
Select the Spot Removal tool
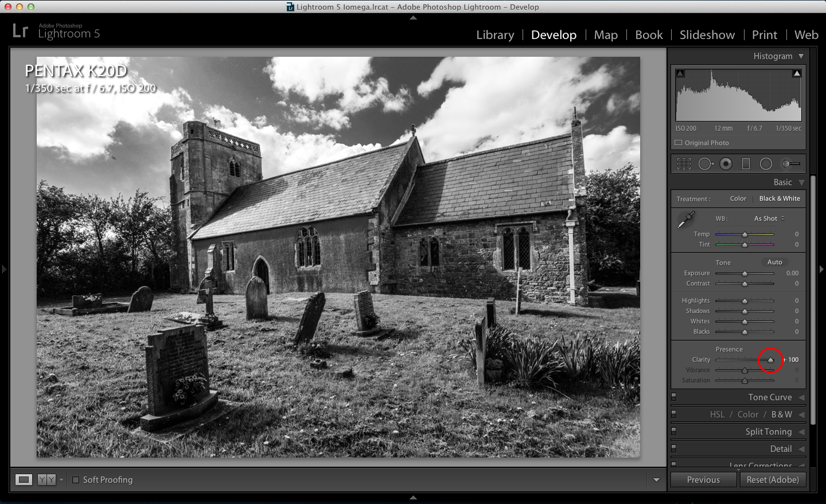(x=705, y=164)
